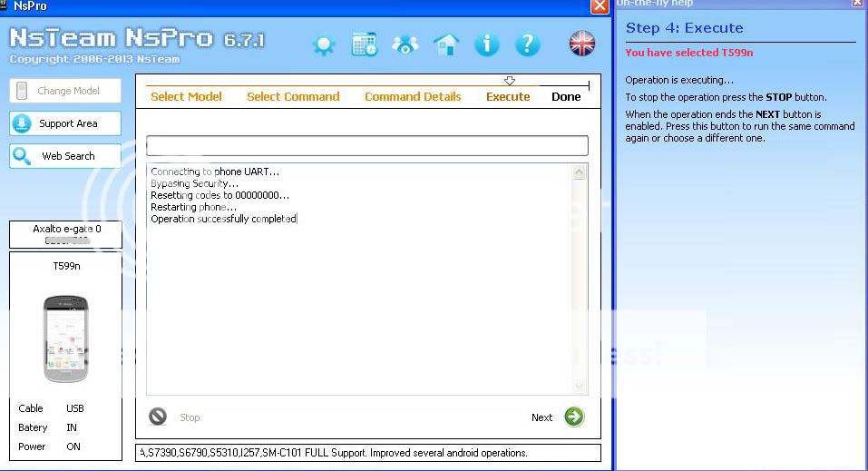Open the calendar scheduler icon
The image size is (868, 471).
(365, 44)
